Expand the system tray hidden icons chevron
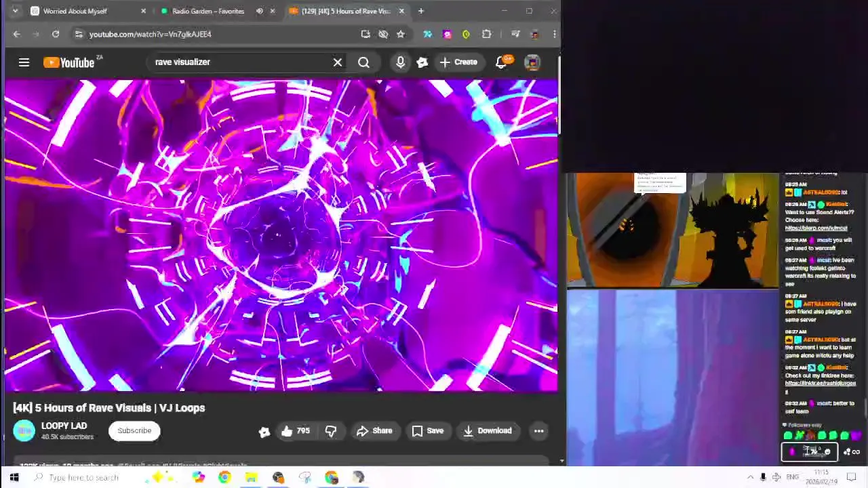This screenshot has height=488, width=868. (x=750, y=478)
